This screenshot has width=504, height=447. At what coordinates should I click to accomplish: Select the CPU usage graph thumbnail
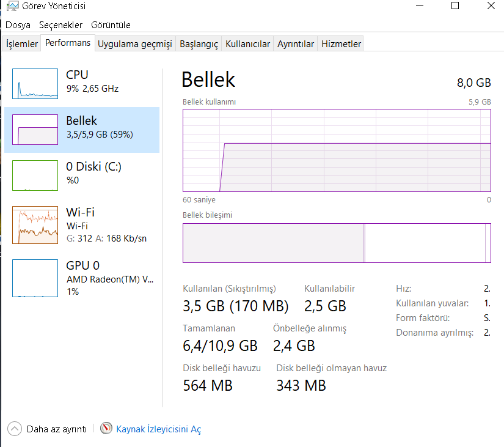35,84
